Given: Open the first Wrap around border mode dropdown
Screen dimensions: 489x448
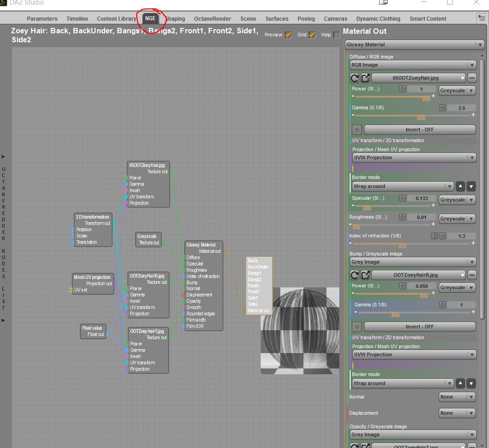Looking at the screenshot, I should 403,186.
